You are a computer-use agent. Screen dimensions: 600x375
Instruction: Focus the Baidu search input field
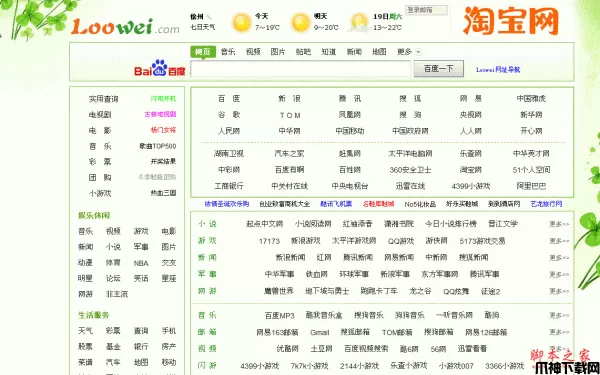pos(301,69)
